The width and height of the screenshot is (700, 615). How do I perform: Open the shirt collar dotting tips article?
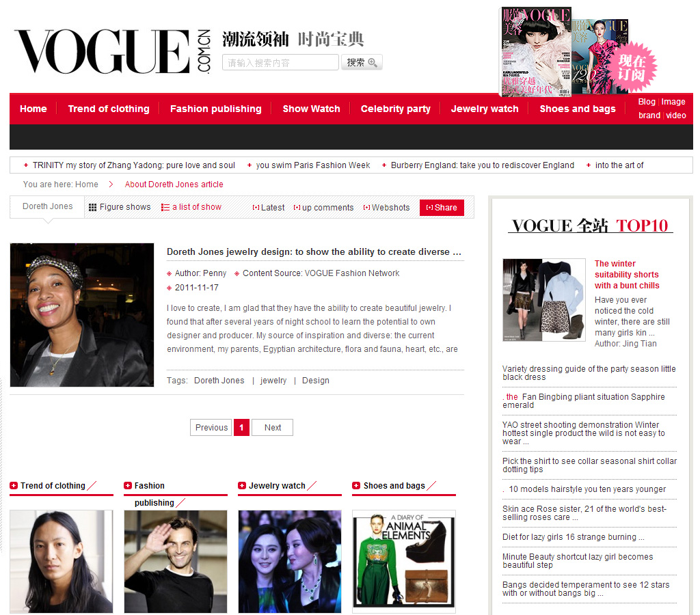589,465
